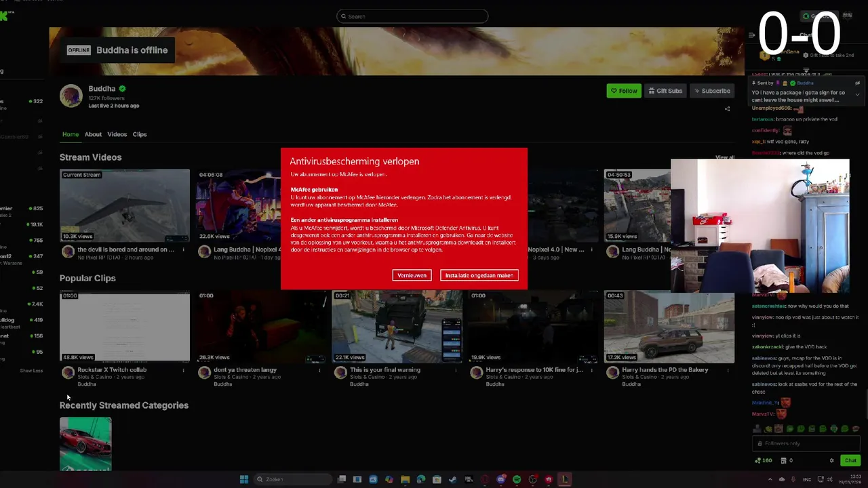Open chat settings gear icon
Viewport: 868px width, 488px height.
coord(832,461)
